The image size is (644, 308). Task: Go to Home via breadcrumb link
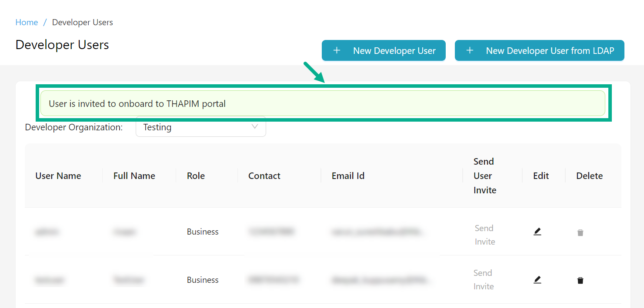[27, 22]
